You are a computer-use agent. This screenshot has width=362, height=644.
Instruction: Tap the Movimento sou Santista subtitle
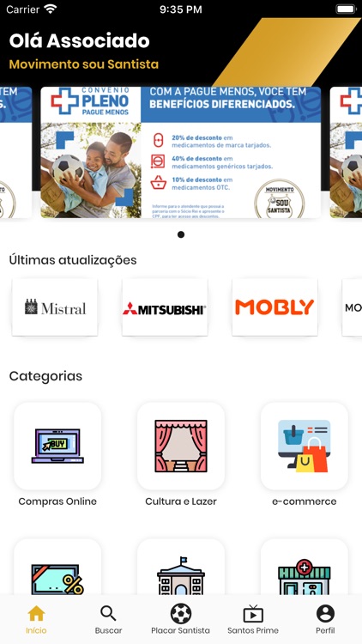84,64
